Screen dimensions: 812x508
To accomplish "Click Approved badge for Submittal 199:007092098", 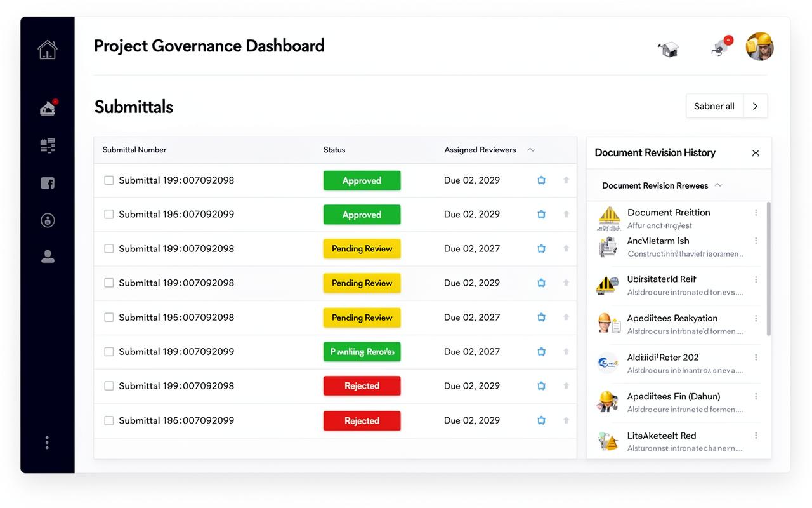I will (362, 180).
